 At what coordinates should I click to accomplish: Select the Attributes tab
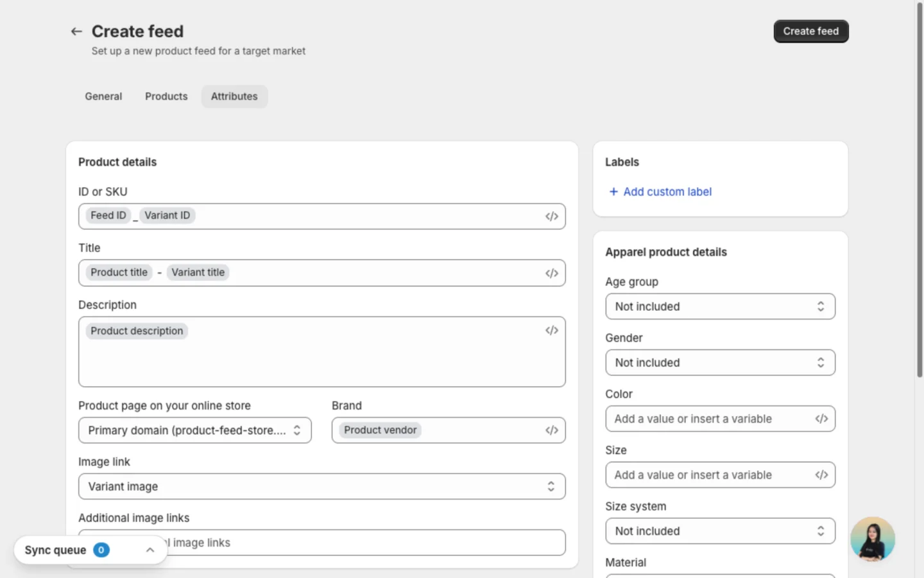[234, 96]
